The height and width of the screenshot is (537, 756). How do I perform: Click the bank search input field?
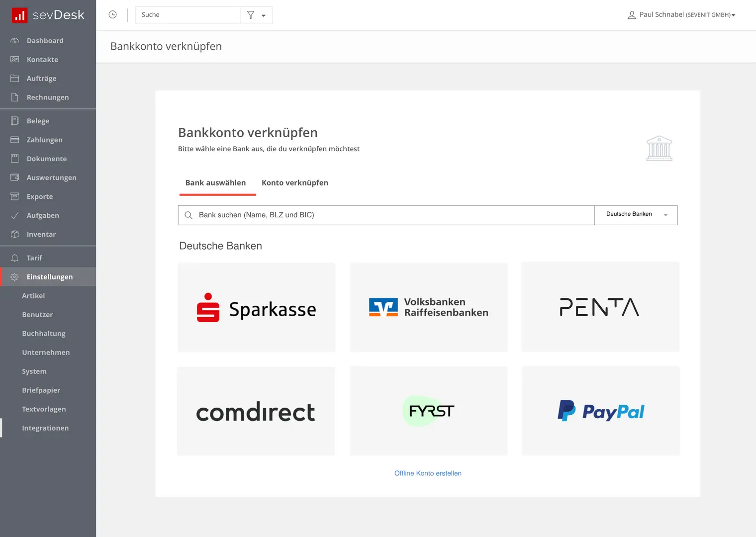[386, 215]
